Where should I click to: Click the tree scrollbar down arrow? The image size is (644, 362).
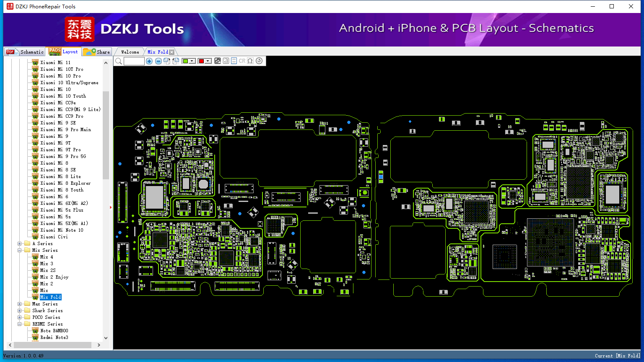pyautogui.click(x=106, y=338)
